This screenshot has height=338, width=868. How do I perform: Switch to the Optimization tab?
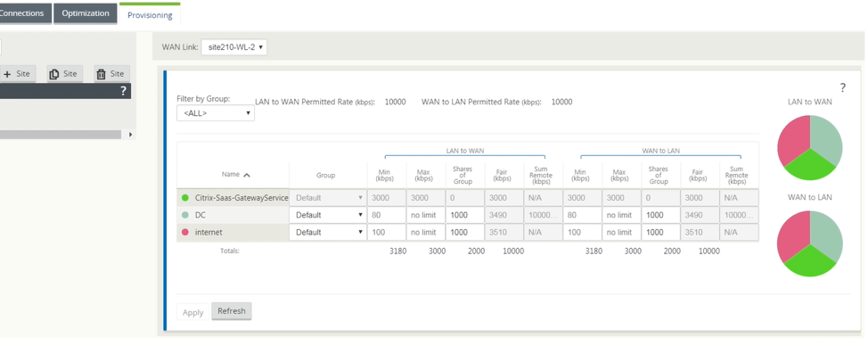[x=86, y=13]
